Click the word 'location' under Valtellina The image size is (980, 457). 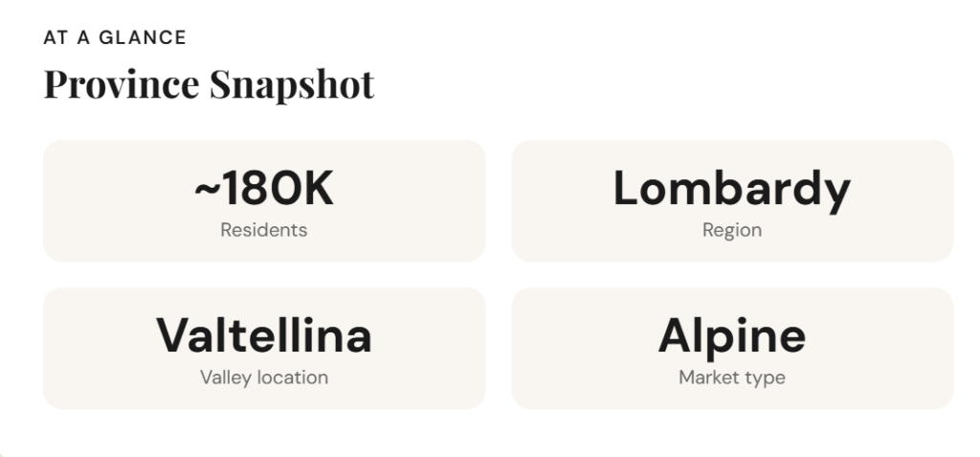tap(292, 377)
